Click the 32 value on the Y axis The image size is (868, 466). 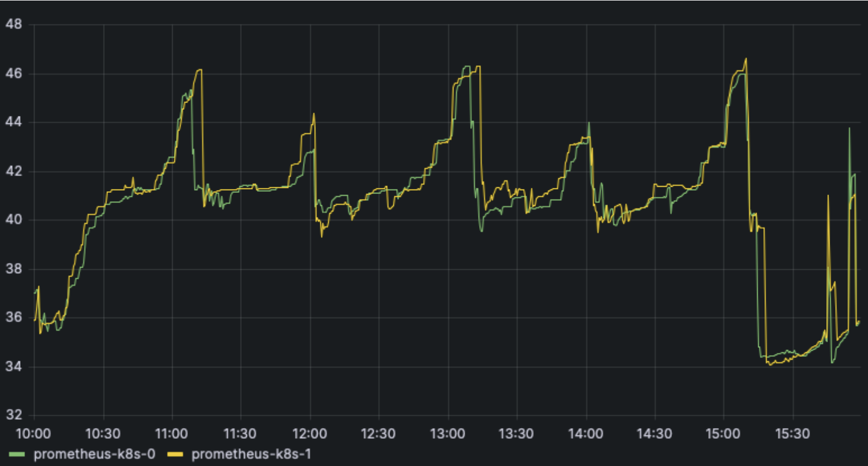(13, 415)
